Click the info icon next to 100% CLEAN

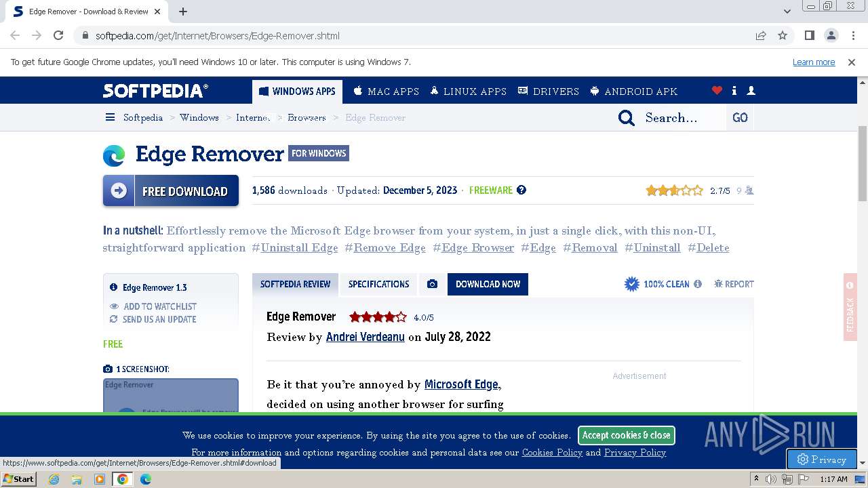click(697, 284)
